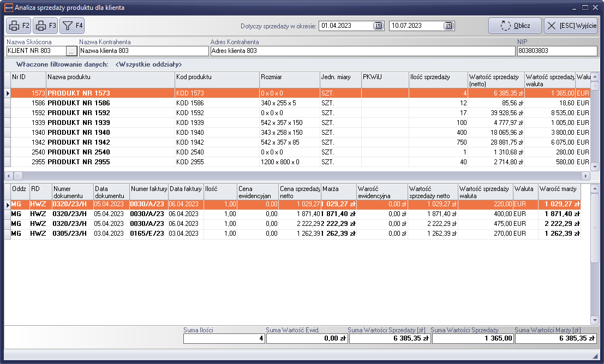
Task: Click the [ESC] Wyjście exit button
Action: (570, 26)
